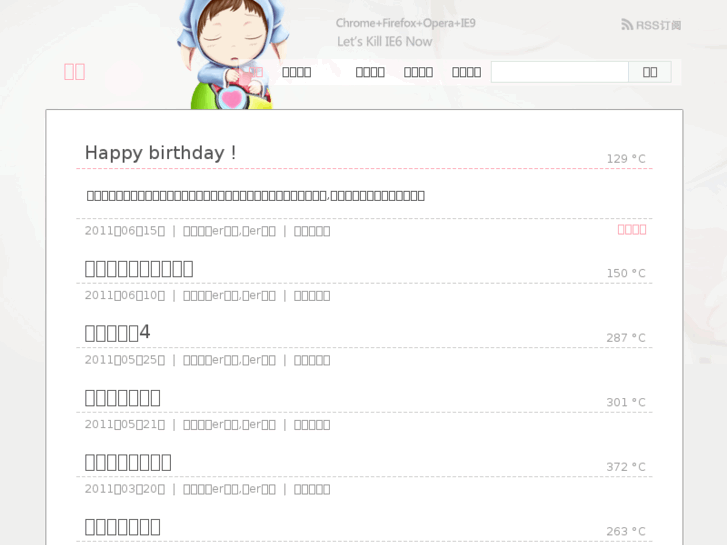
Task: Click the "Chrome+Firefox+Opera+IE9" header text
Action: (x=406, y=23)
